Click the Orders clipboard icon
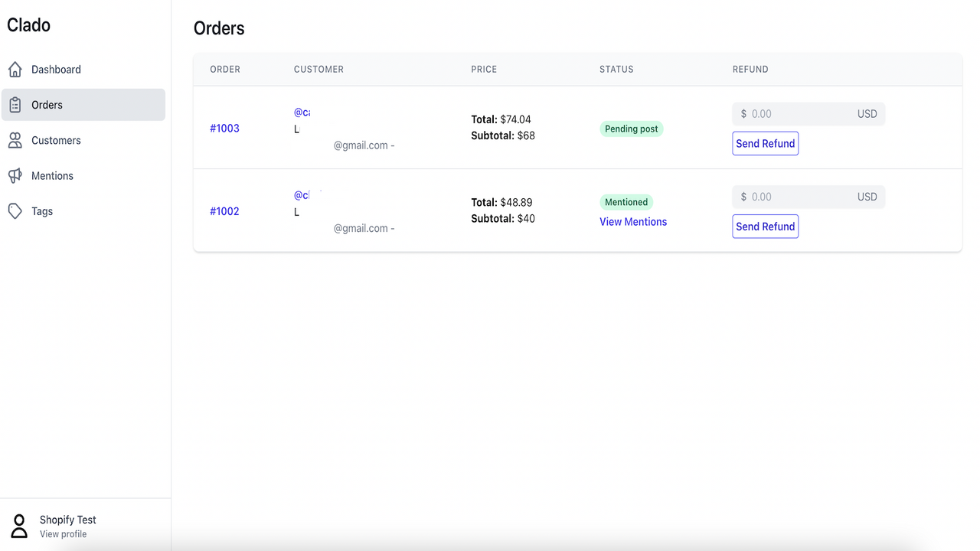Viewport: 980px width, 551px height. (x=15, y=105)
